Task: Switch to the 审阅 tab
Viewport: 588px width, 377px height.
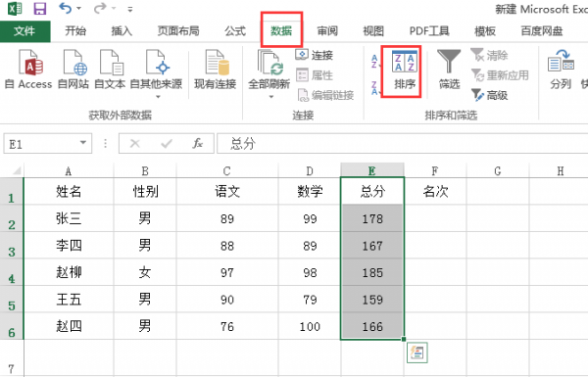Action: click(x=327, y=31)
